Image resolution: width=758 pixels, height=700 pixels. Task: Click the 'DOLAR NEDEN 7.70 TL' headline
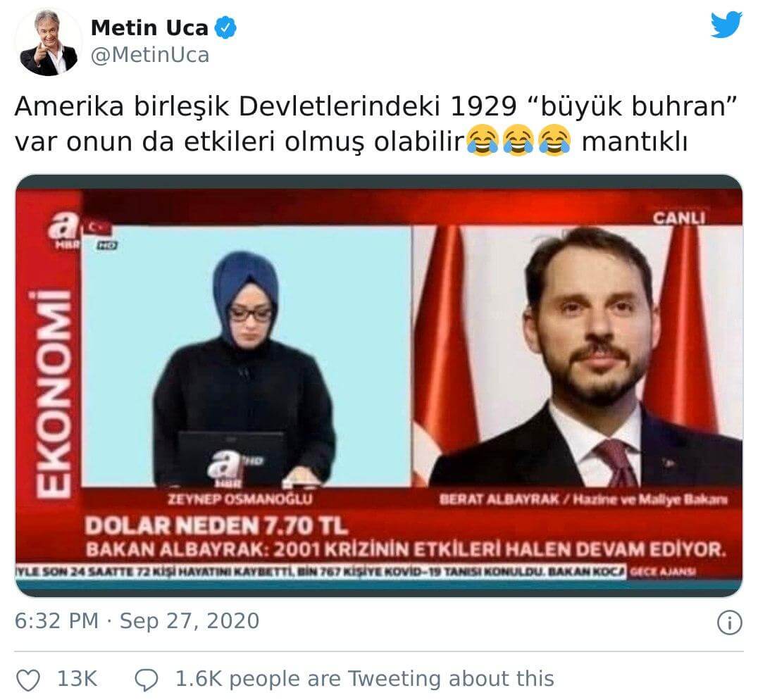216,525
